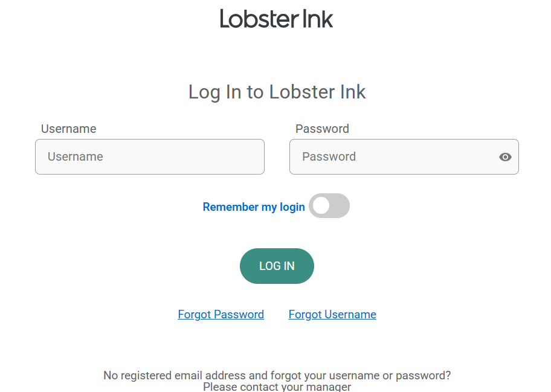Enable the Remember my login toggle
The height and width of the screenshot is (392, 551).
point(329,205)
